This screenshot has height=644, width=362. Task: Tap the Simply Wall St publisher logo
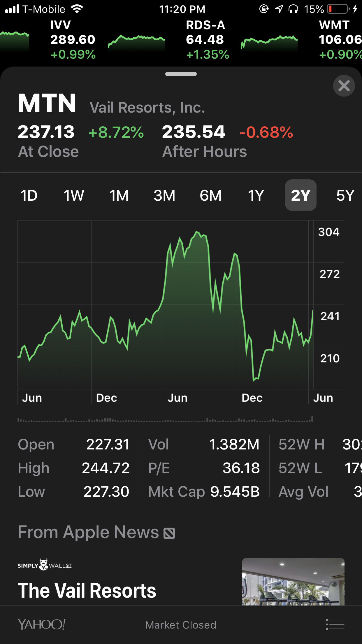coord(44,565)
